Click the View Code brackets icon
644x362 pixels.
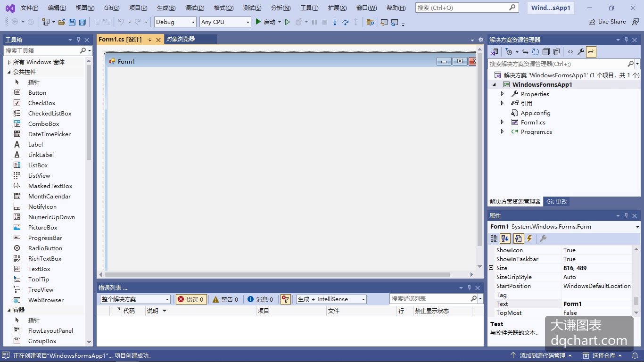pyautogui.click(x=570, y=52)
